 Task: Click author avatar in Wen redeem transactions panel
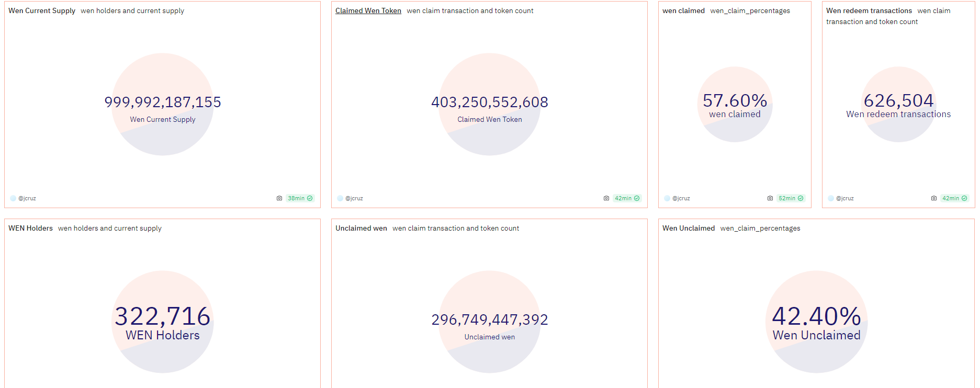point(831,198)
